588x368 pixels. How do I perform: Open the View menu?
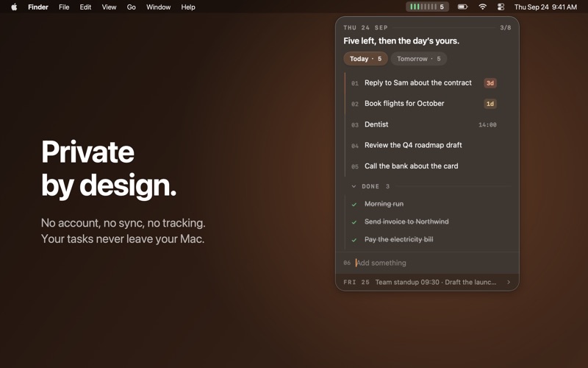tap(109, 7)
